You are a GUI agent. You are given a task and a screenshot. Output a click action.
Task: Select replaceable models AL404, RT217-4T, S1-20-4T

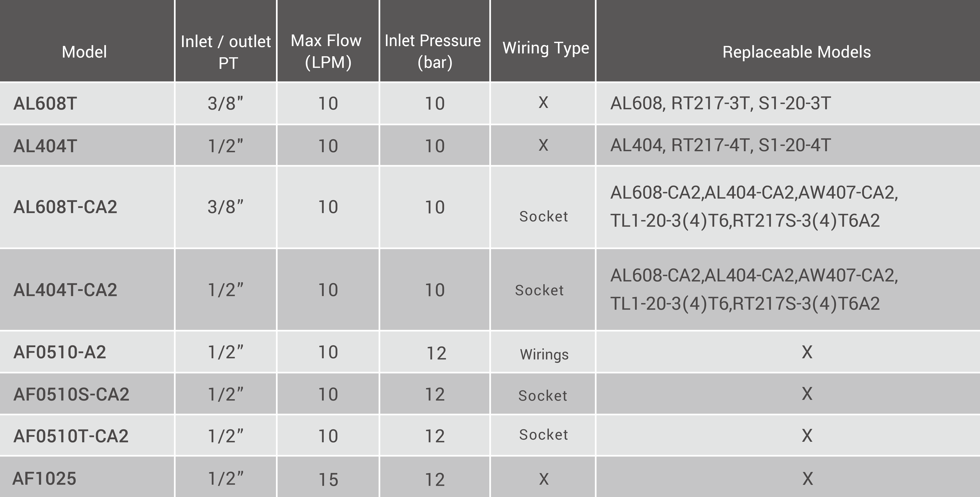pyautogui.click(x=720, y=145)
